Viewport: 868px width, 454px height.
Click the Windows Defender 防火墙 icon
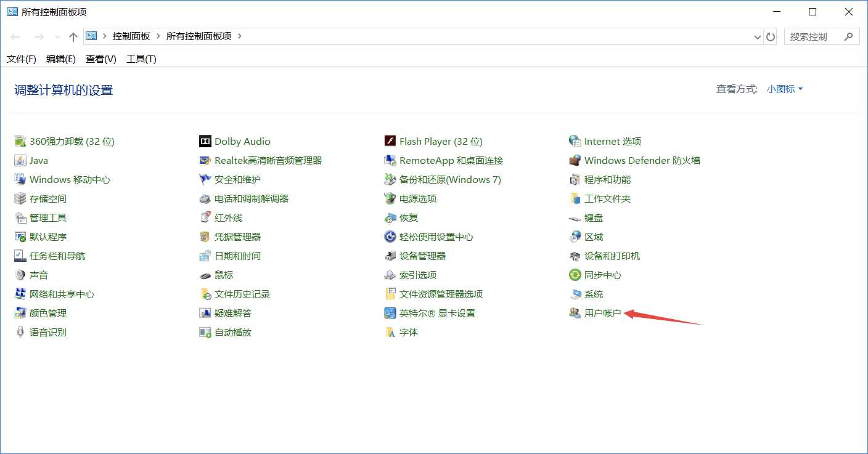pos(575,160)
